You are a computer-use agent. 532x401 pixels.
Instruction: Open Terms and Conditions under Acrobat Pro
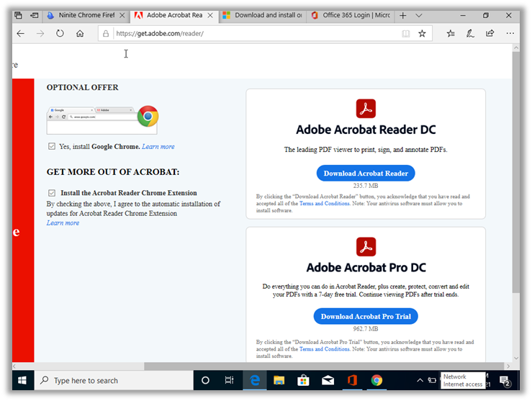(325, 349)
